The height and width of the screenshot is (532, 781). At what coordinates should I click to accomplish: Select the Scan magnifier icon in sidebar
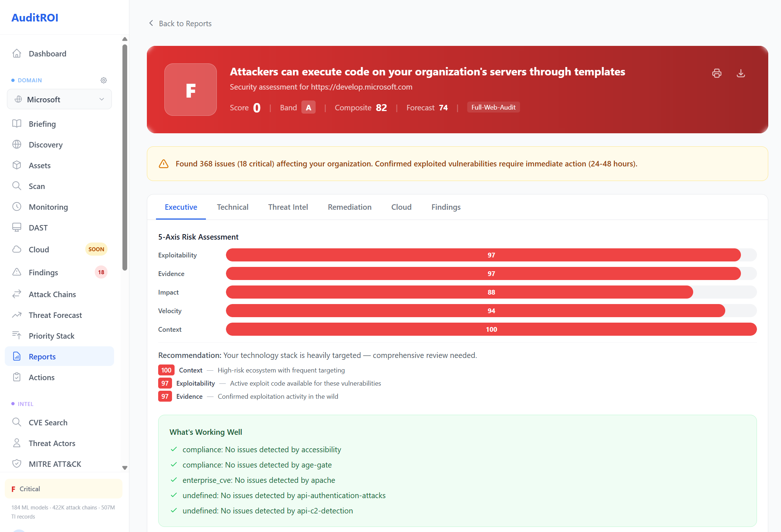tap(17, 186)
